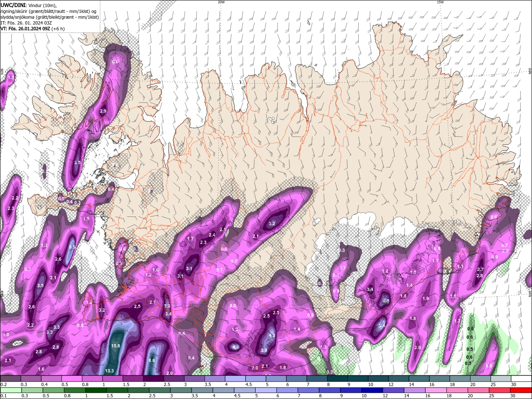This screenshot has height=399, width=532.
Task: Click the 2.4 precipitation value
Action: click(x=212, y=235)
